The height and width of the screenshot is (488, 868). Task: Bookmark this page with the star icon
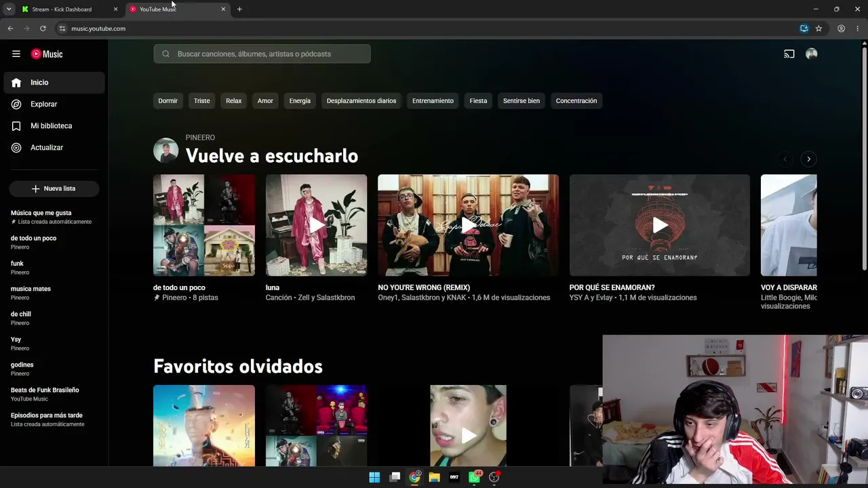coord(818,28)
